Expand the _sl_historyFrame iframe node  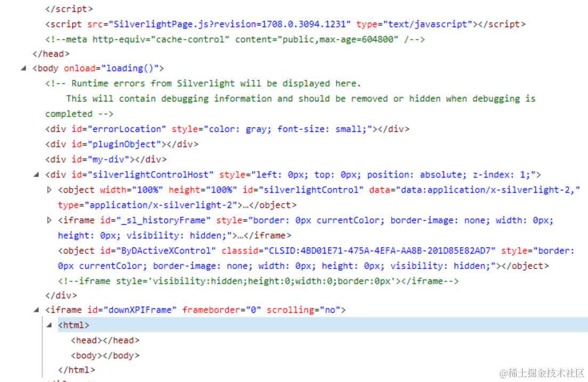49,220
